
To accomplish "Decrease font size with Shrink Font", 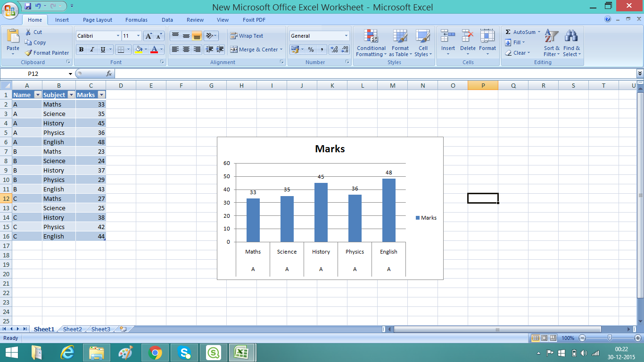I will (159, 36).
